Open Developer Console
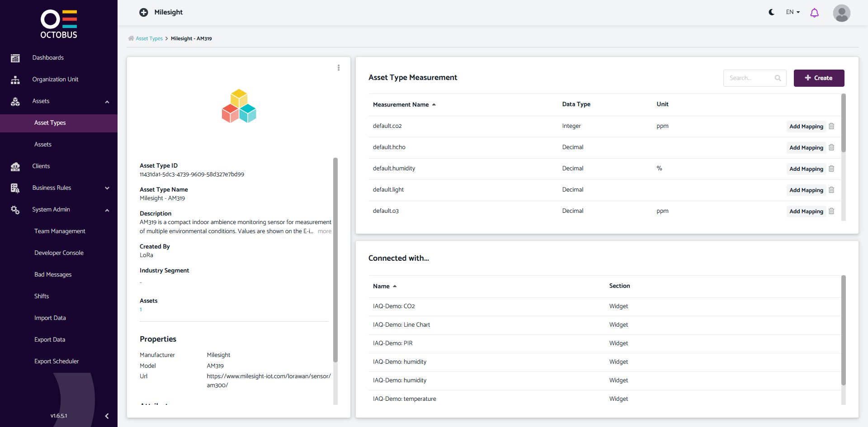This screenshot has height=427, width=868. coord(59,253)
